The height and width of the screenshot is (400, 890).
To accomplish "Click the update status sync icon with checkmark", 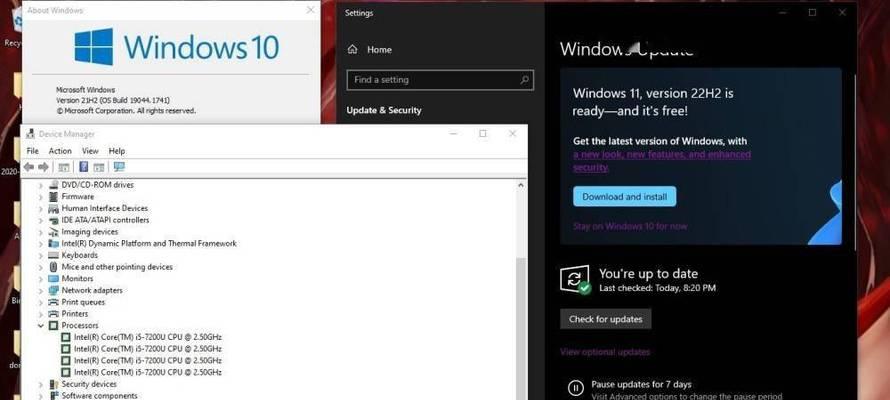I will (x=575, y=280).
